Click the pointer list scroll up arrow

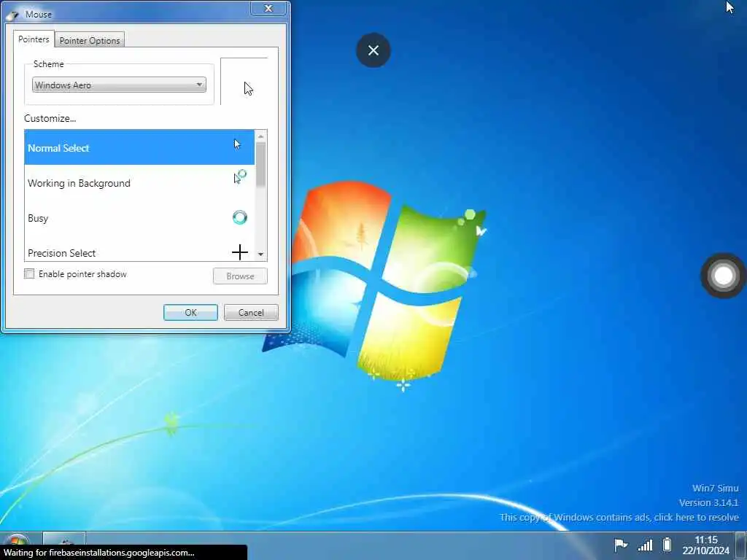[x=260, y=136]
